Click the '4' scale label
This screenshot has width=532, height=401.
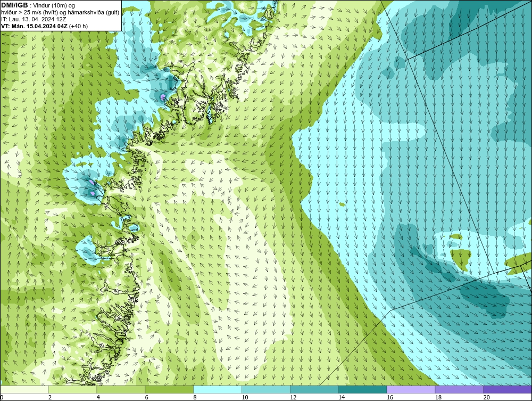click(x=98, y=397)
